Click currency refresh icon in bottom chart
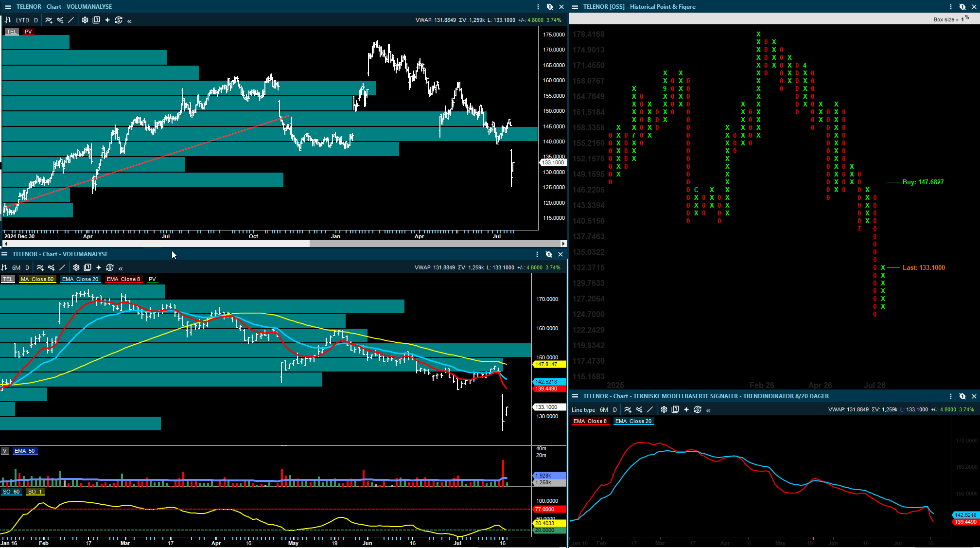This screenshot has width=980, height=548. 110,267
